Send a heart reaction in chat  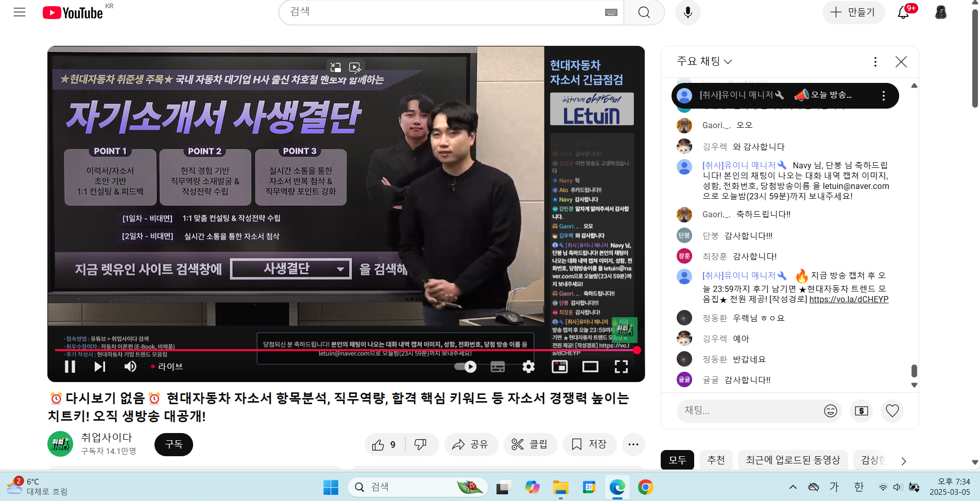coord(892,410)
